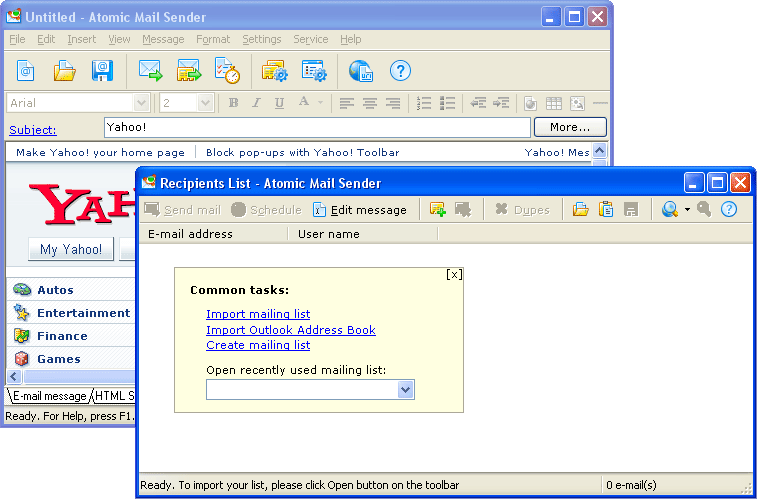
Task: Open the Edit menu
Action: click(x=46, y=39)
